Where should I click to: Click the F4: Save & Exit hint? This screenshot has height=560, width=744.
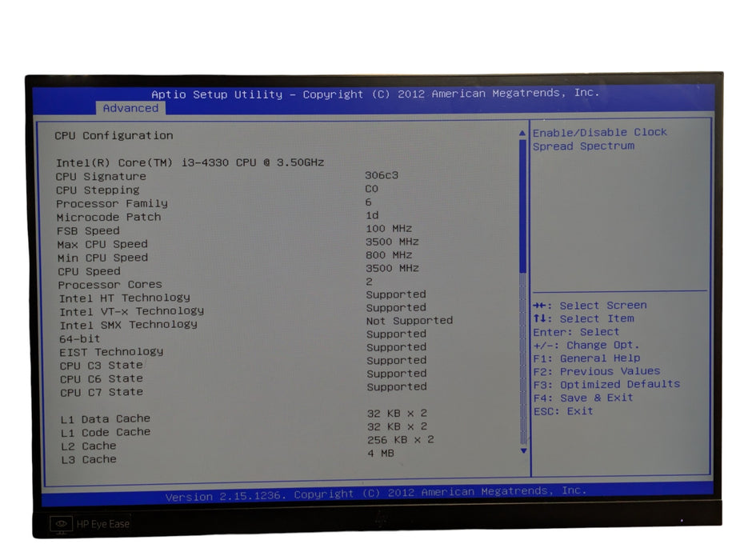tap(584, 398)
